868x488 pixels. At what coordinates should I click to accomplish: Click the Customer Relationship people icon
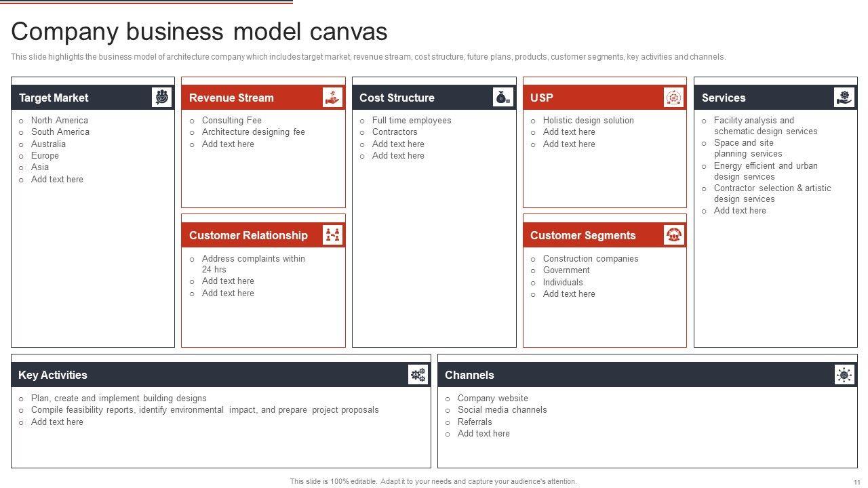pos(332,235)
